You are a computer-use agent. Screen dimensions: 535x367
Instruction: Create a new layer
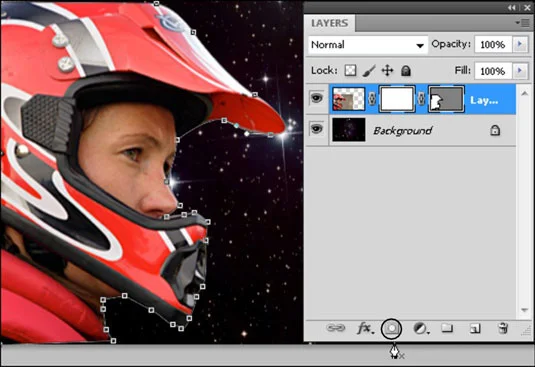click(475, 328)
